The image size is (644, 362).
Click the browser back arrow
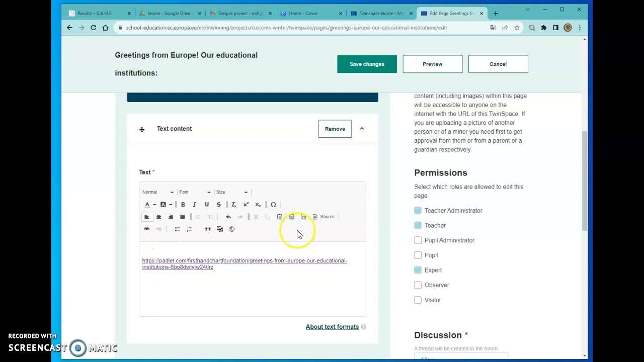[x=69, y=28]
